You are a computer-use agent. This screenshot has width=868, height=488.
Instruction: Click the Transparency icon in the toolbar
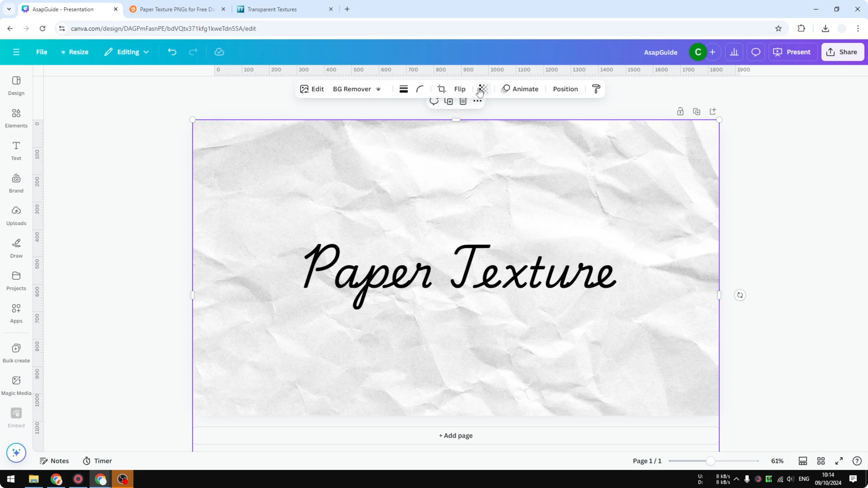[483, 89]
